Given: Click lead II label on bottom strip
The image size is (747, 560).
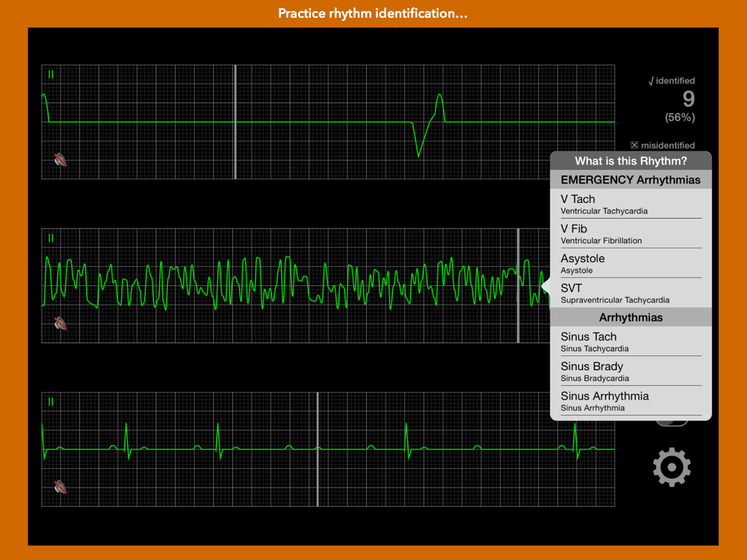Looking at the screenshot, I should 51,402.
